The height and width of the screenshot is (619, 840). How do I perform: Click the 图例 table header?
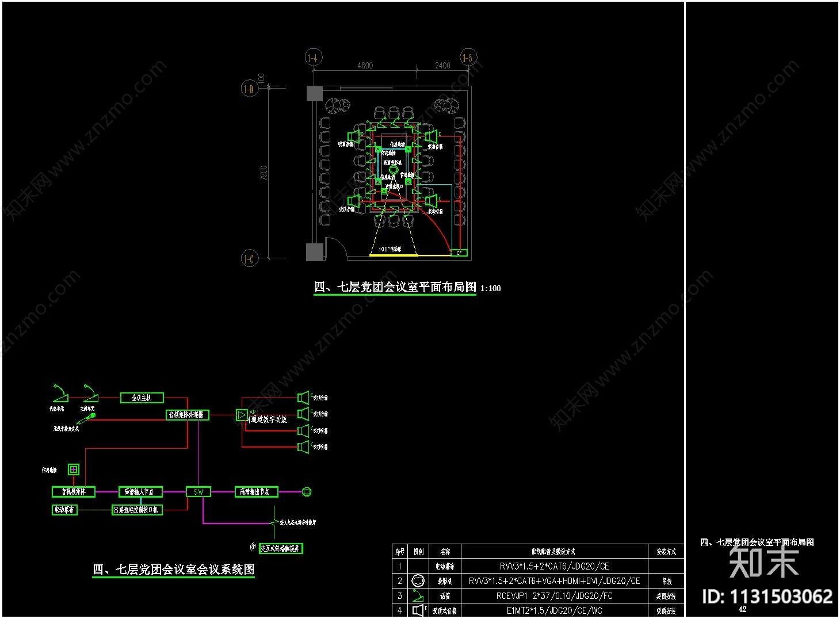[x=418, y=552]
